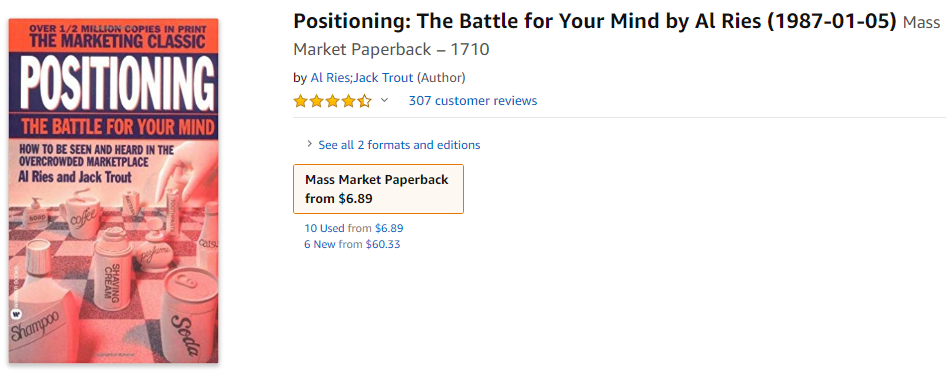Click the star rating icons
This screenshot has height=390, width=946.
(x=332, y=101)
